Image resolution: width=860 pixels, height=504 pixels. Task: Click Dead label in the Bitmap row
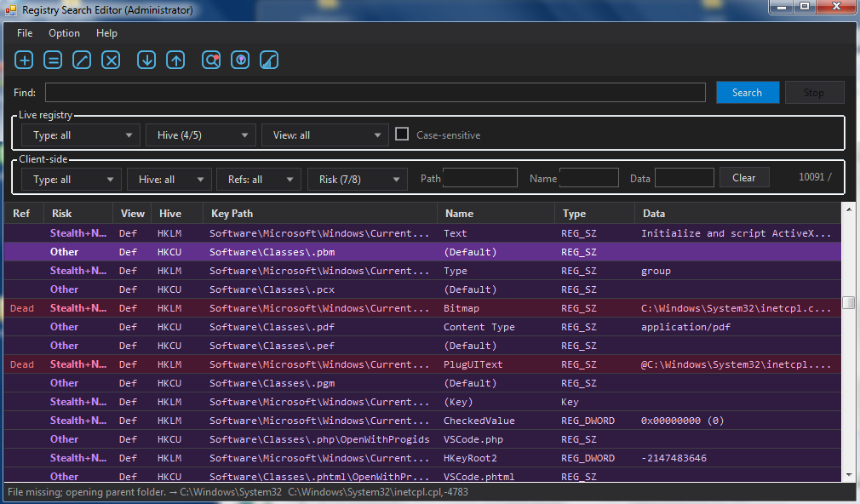(x=22, y=308)
